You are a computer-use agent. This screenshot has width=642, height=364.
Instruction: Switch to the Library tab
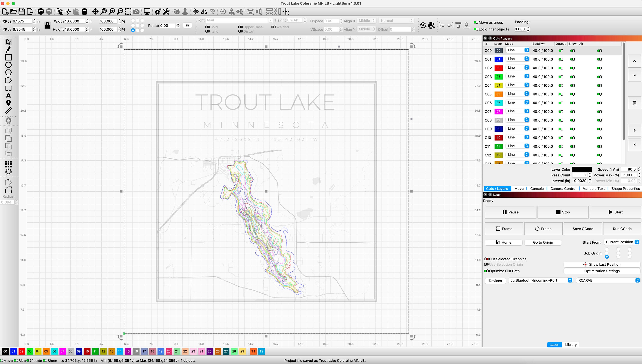point(571,345)
